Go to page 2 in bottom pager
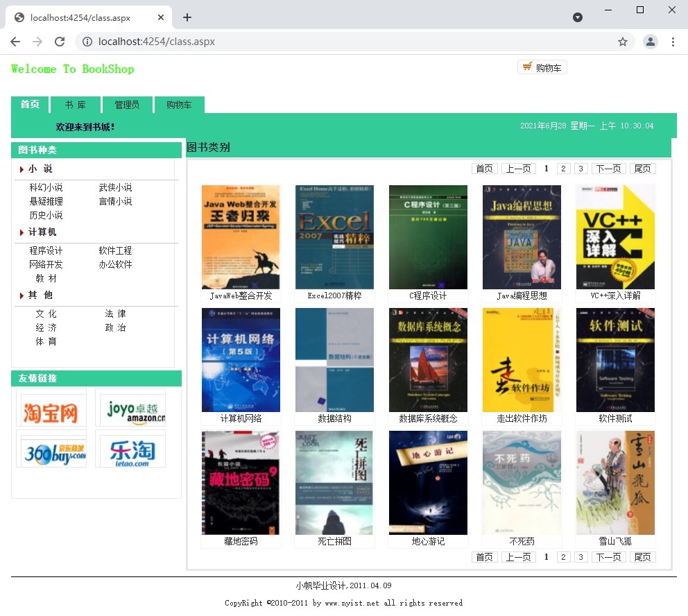This screenshot has width=688, height=616. coord(563,557)
